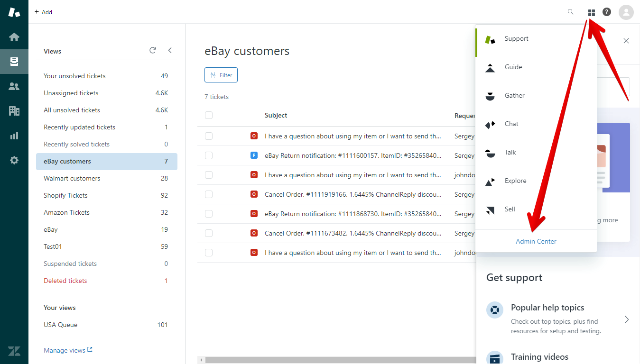Click the Zendesk Z logo at sidebar bottom
Viewport: 640px width, 364px height.
click(14, 351)
